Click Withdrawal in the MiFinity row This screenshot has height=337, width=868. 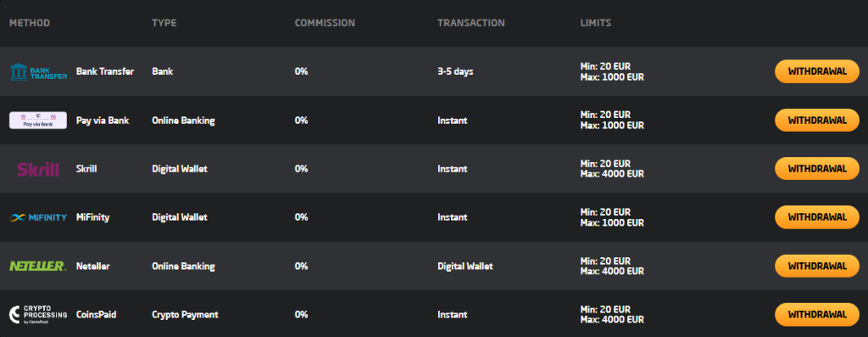816,217
